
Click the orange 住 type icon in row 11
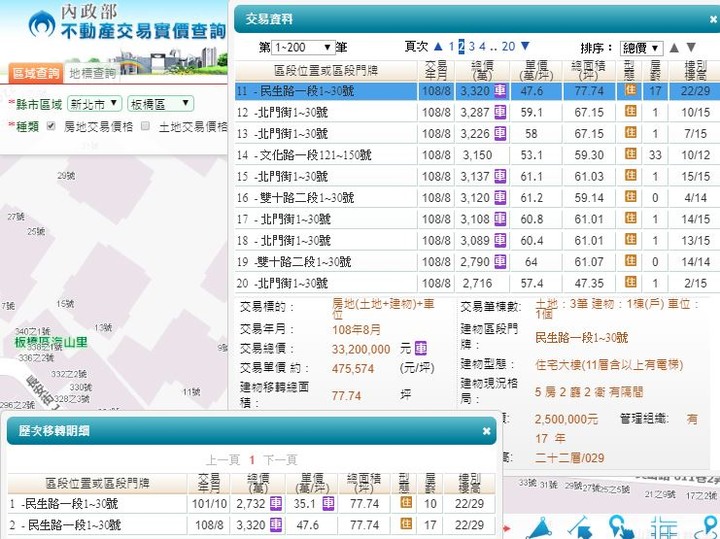630,90
